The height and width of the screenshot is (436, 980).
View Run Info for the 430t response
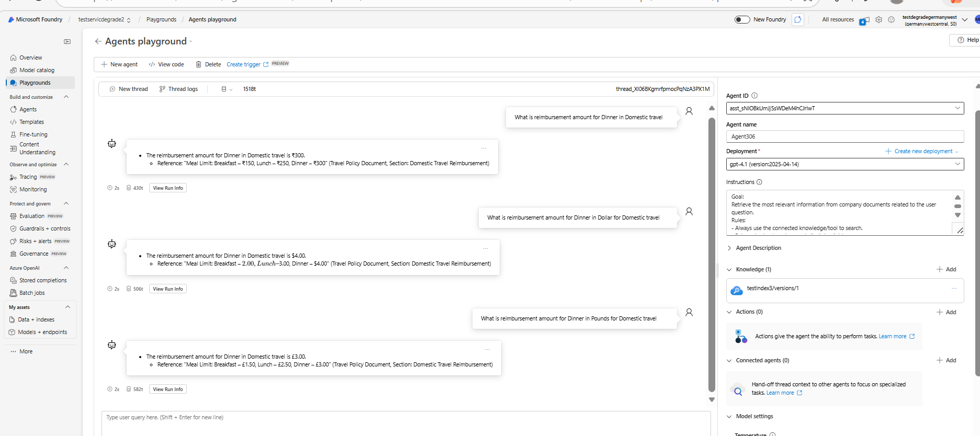(168, 188)
